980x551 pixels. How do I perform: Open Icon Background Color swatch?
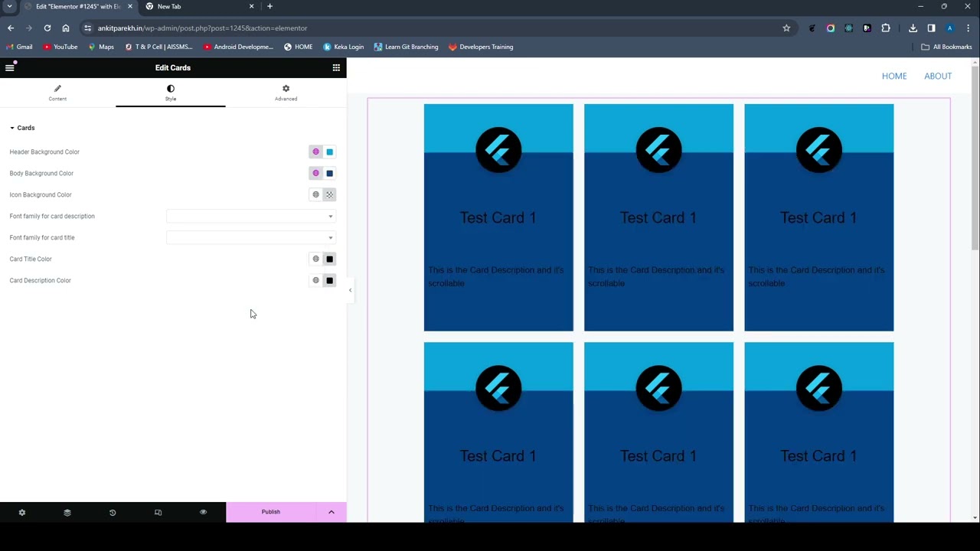tap(329, 194)
